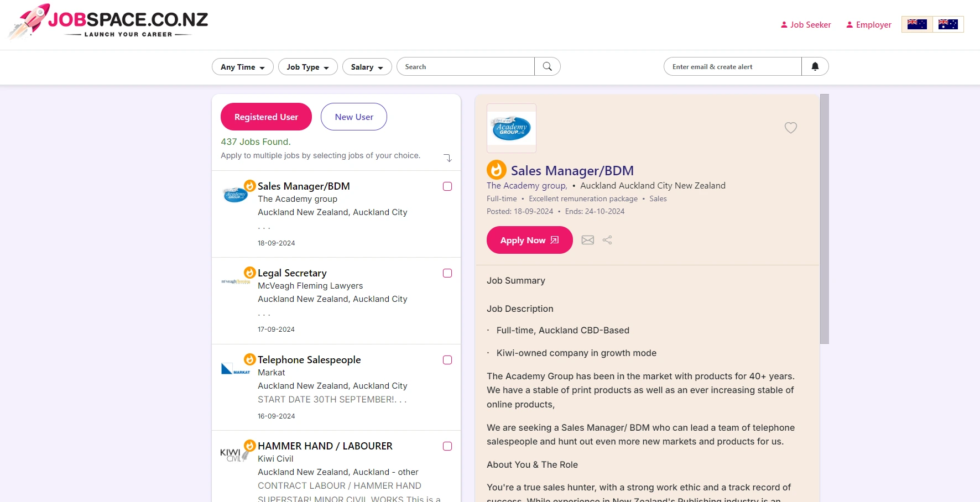Screen dimensions: 980x502
Task: Open the Employer menu
Action: [869, 25]
